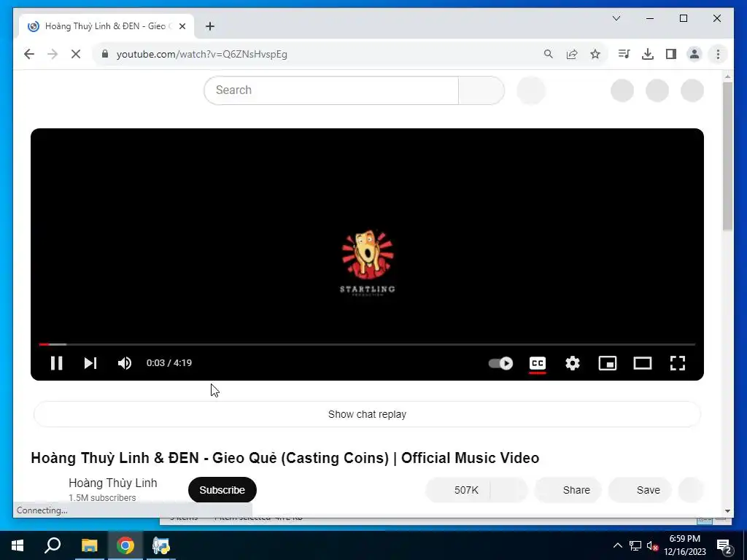The image size is (747, 560).
Task: Go forward in browser history
Action: point(53,54)
